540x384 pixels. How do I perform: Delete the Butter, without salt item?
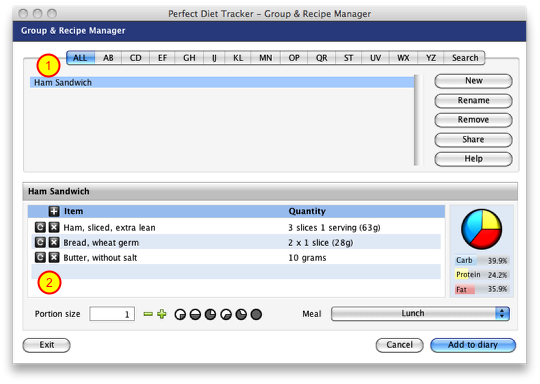pos(54,258)
